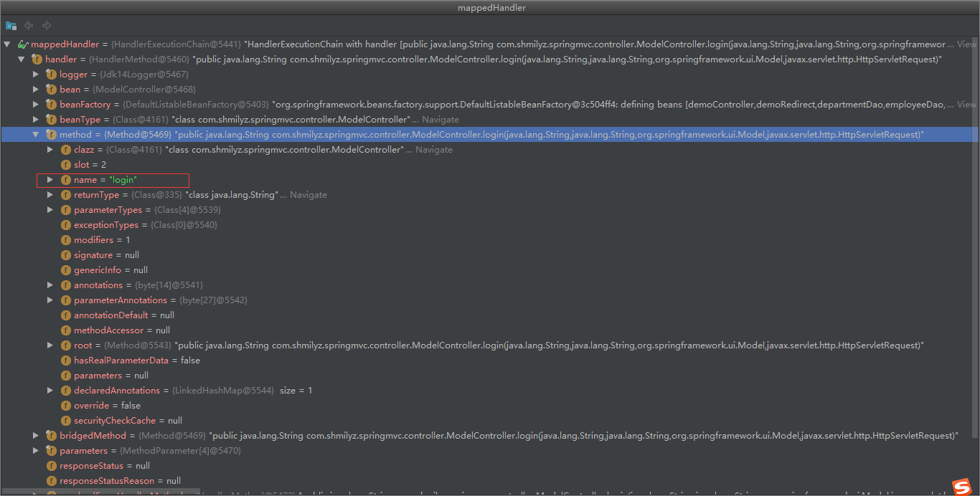980x496 pixels.
Task: Collapse the mappedHandler tree node
Action: [x=6, y=44]
